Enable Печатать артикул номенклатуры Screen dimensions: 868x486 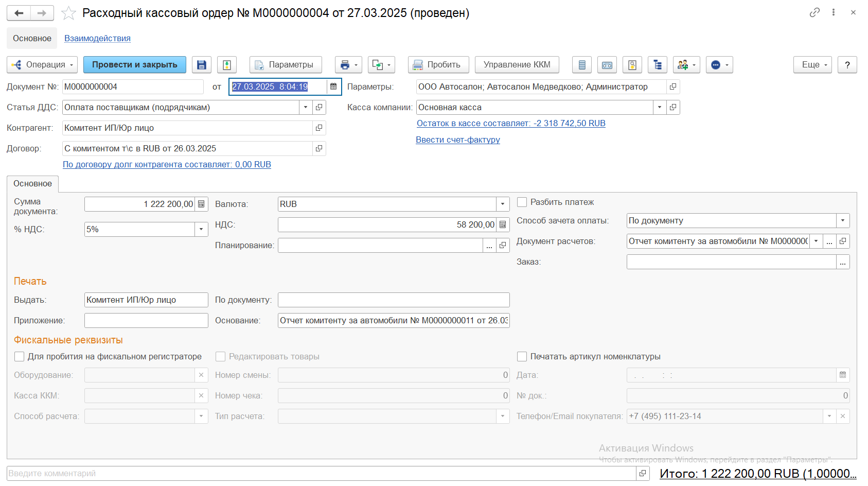[522, 356]
